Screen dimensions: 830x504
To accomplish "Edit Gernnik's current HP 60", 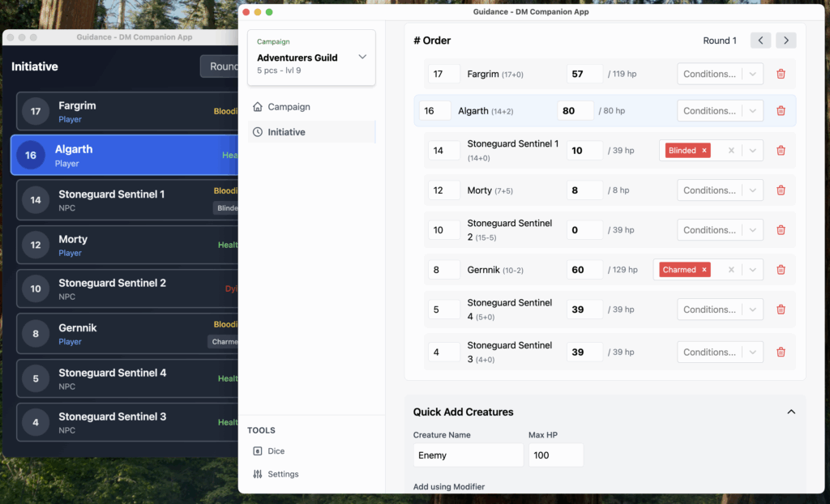I will [x=584, y=270].
